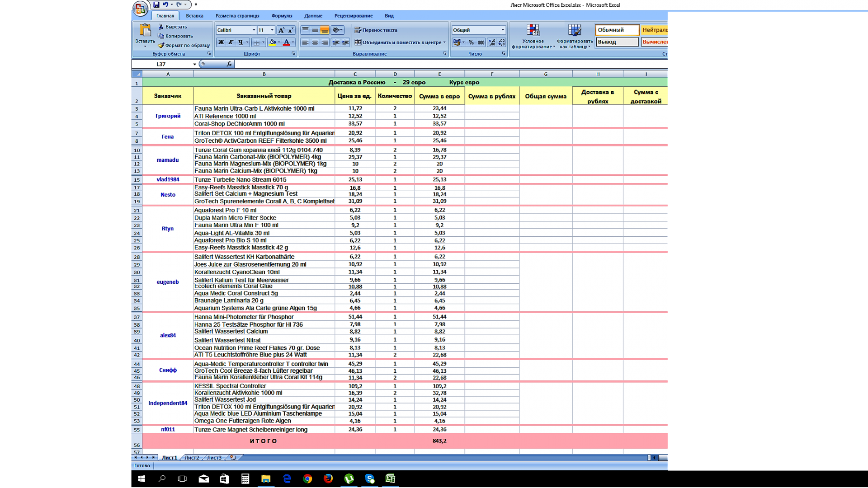868x488 pixels.
Task: Align cell text left
Action: click(x=305, y=42)
